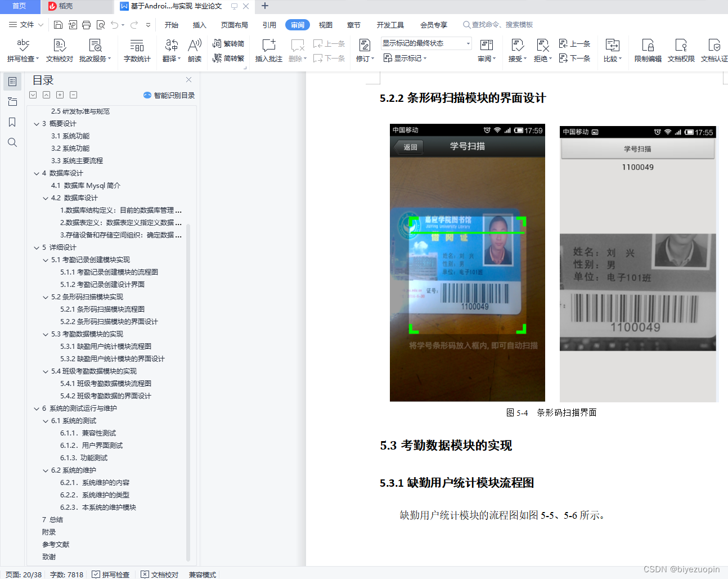Click the document proofreading icon (文档校对)
The width and height of the screenshot is (728, 579).
60,50
